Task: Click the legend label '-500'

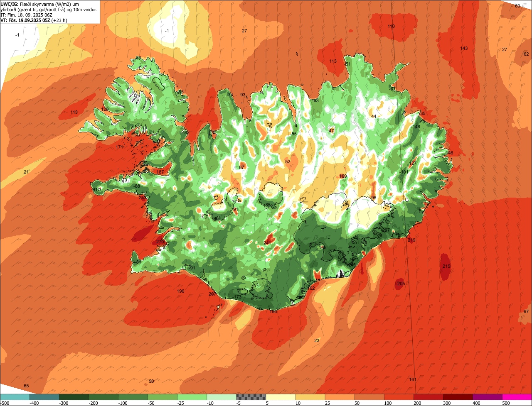Action: [5, 403]
